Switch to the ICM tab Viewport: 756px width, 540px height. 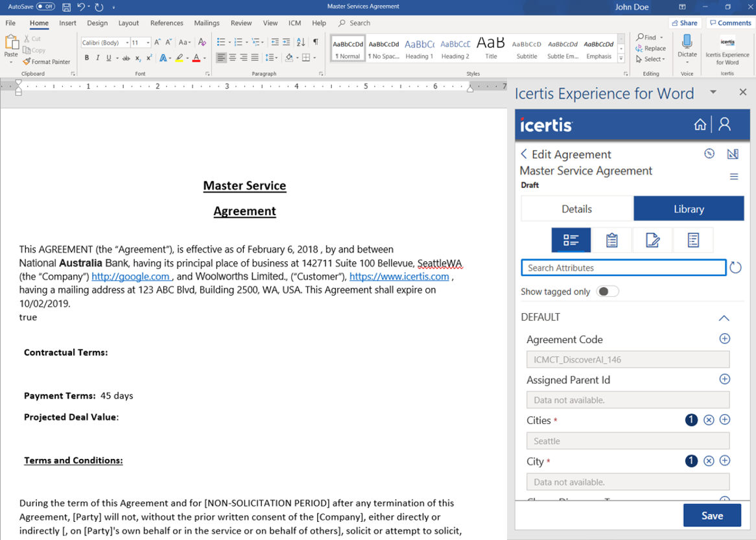(x=294, y=23)
